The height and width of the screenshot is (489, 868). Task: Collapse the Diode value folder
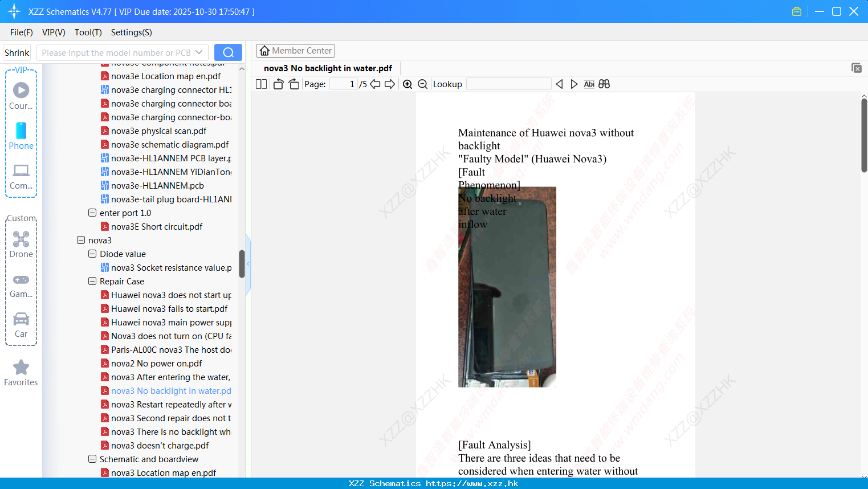coord(92,254)
